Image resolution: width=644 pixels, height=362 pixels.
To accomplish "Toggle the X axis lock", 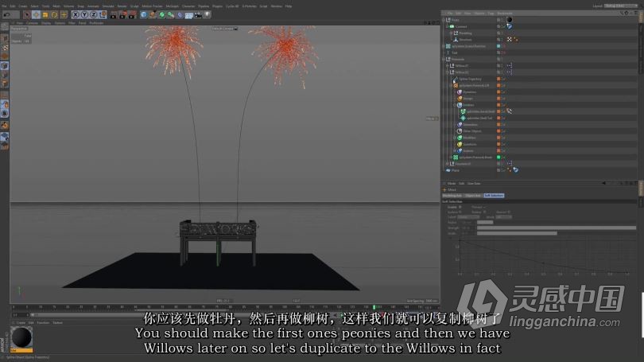I will [x=76, y=15].
